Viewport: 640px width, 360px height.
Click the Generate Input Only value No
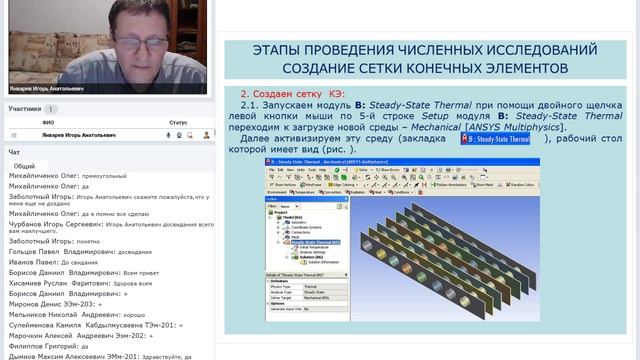325,309
